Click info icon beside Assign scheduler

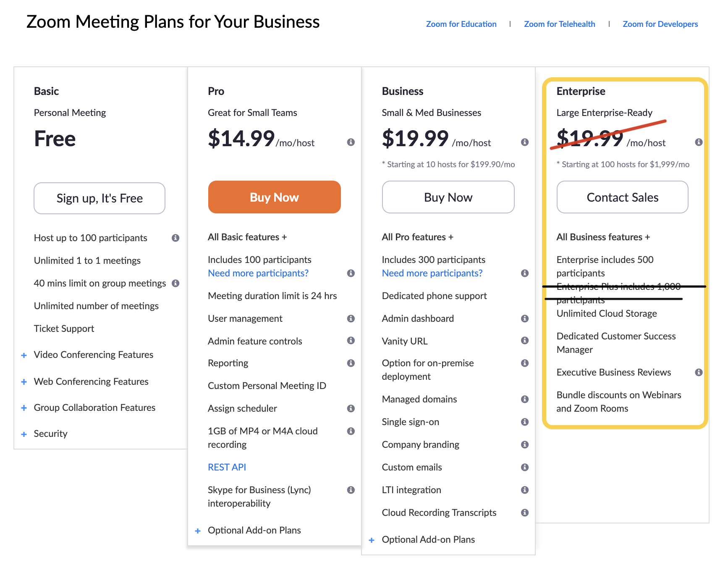(x=351, y=408)
